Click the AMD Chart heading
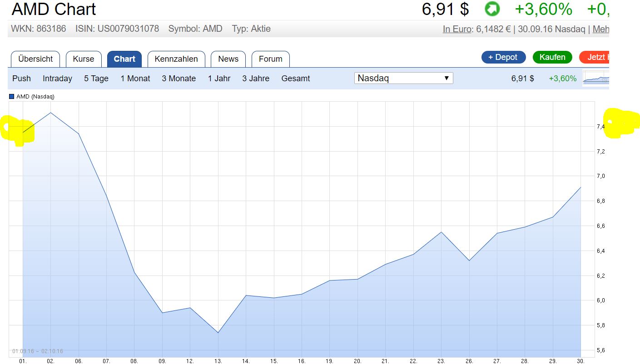640x364 pixels. (x=54, y=9)
